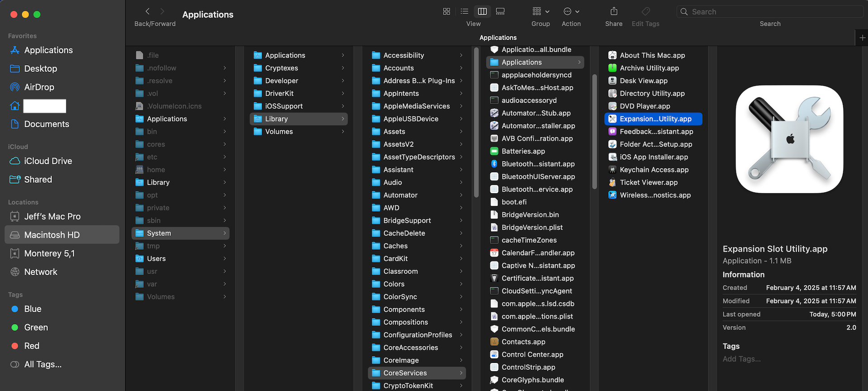This screenshot has width=868, height=391.
Task: Open the Action menu
Action: tap(571, 11)
